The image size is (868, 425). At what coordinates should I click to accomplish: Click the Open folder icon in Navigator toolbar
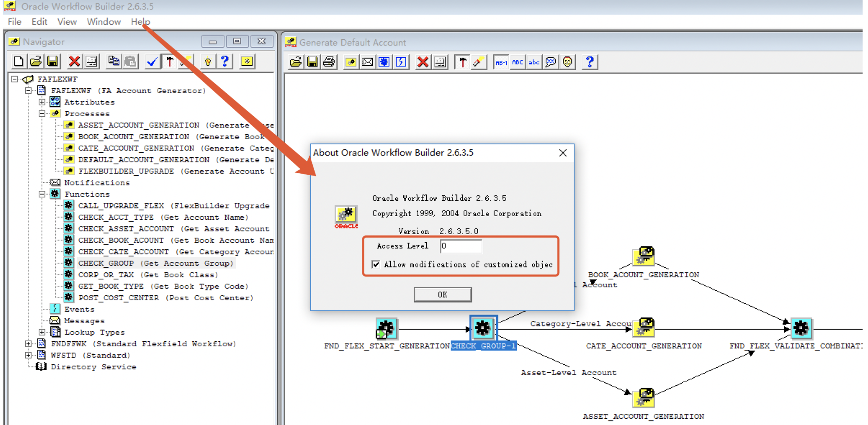pyautogui.click(x=36, y=61)
